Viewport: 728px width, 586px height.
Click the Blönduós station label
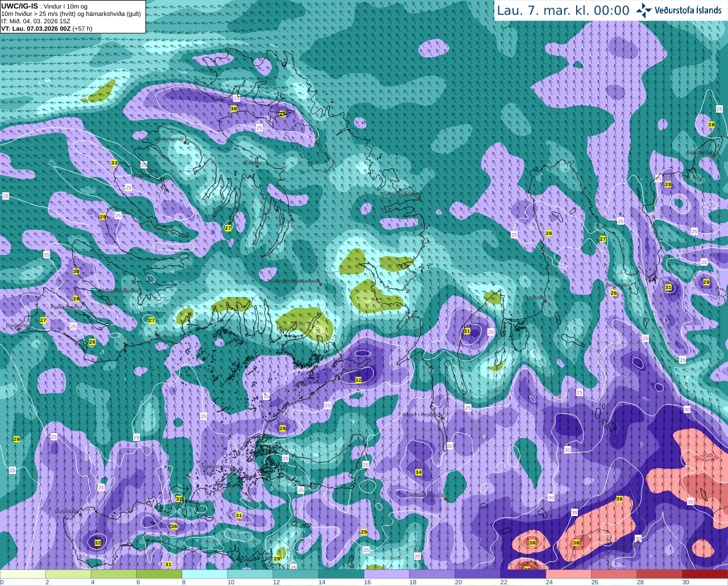tap(533, 298)
